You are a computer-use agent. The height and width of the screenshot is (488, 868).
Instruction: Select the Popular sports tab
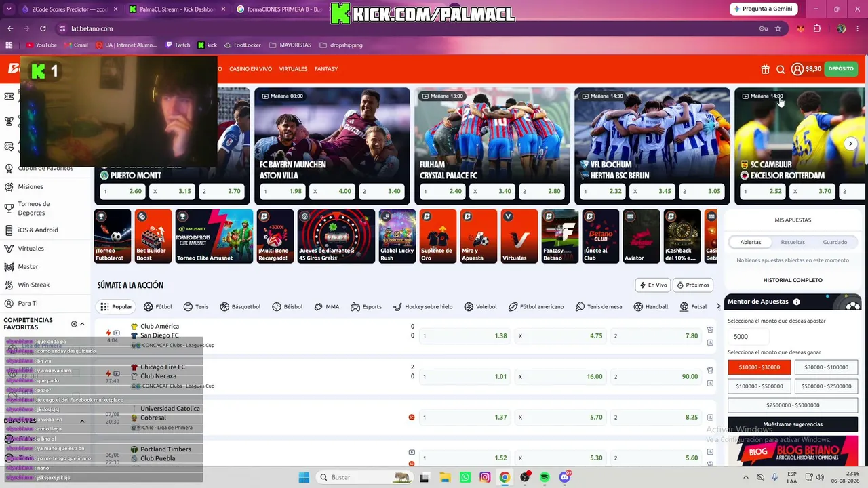[x=116, y=306]
